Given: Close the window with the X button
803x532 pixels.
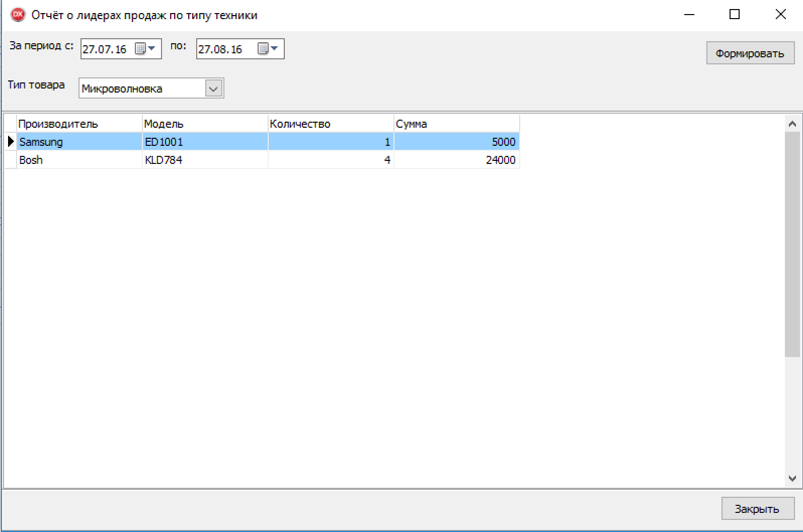Looking at the screenshot, I should tap(780, 15).
